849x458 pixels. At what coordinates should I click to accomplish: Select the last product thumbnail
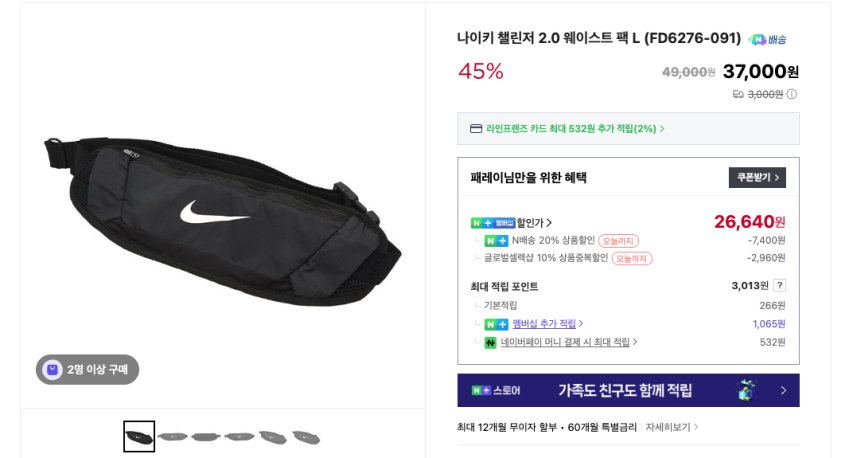pos(306,436)
